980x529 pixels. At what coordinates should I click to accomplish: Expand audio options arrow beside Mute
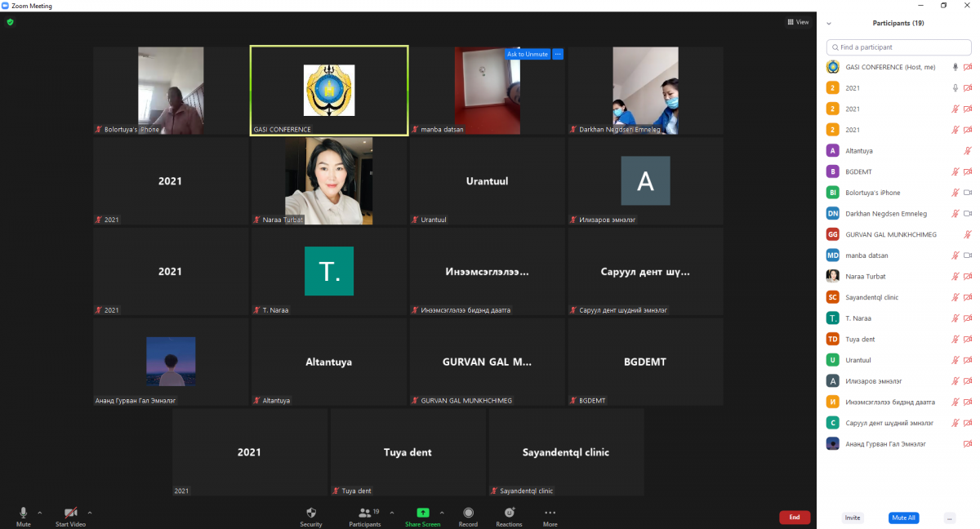(x=40, y=513)
